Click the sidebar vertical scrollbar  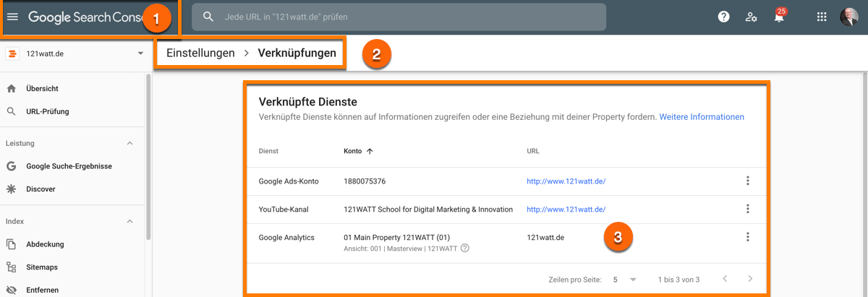[149, 156]
